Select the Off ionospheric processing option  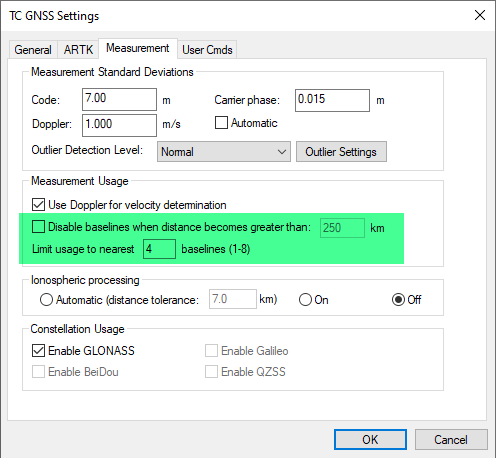(398, 300)
